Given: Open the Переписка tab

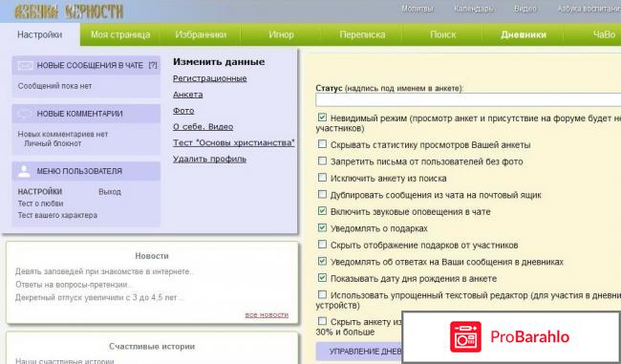Looking at the screenshot, I should point(362,34).
